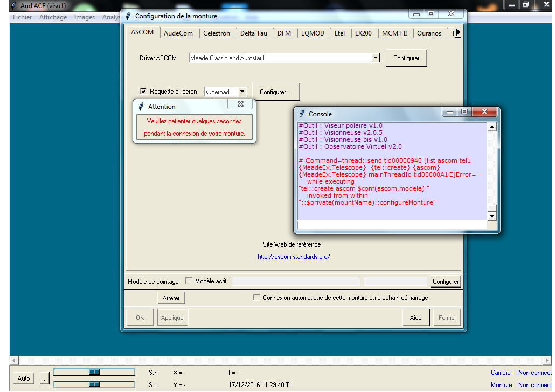Select the DFM tab

click(x=284, y=33)
